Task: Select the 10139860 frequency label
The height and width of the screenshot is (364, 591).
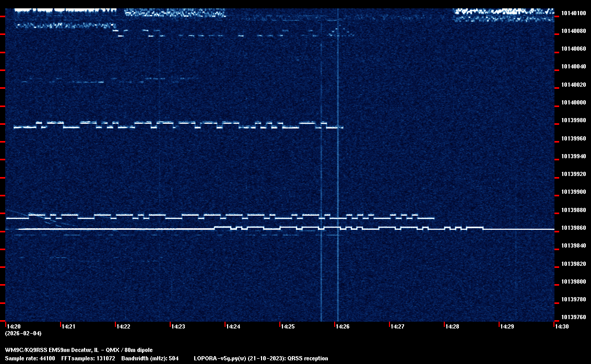Action: pyautogui.click(x=573, y=228)
